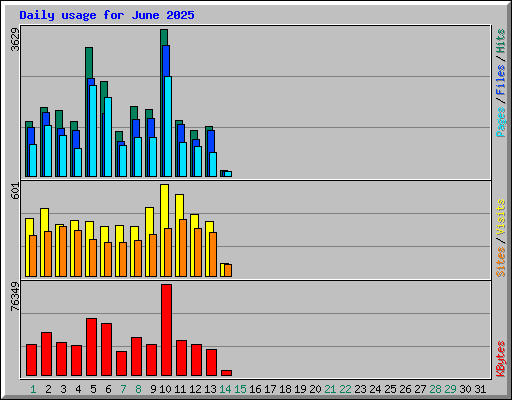Click the 601 visits axis maximum label
This screenshot has width=512, height=400.
point(15,191)
